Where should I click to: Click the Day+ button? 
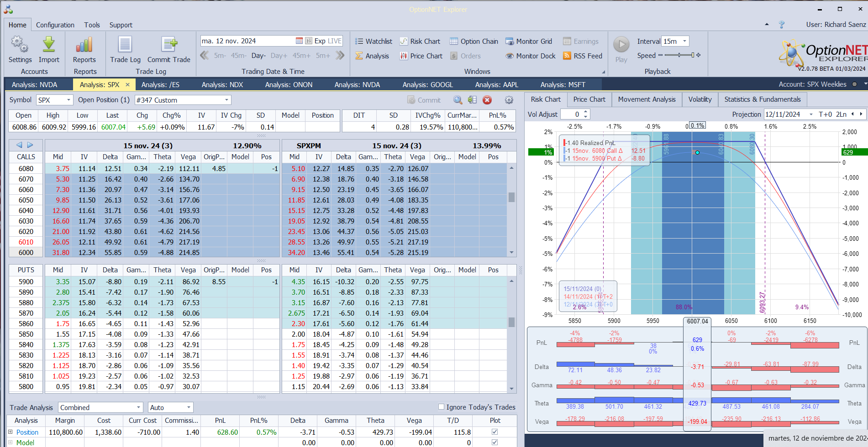tap(279, 56)
